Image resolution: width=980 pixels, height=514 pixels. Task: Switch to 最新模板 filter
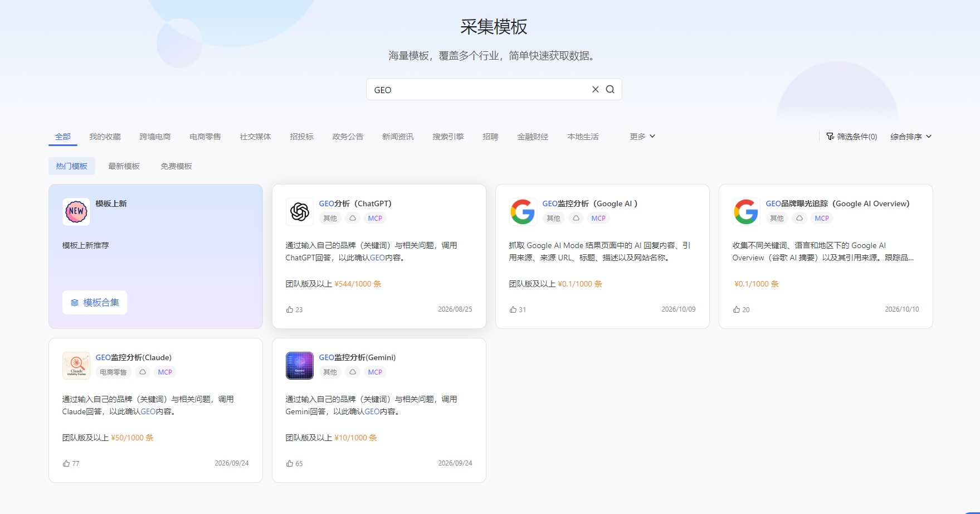coord(124,166)
